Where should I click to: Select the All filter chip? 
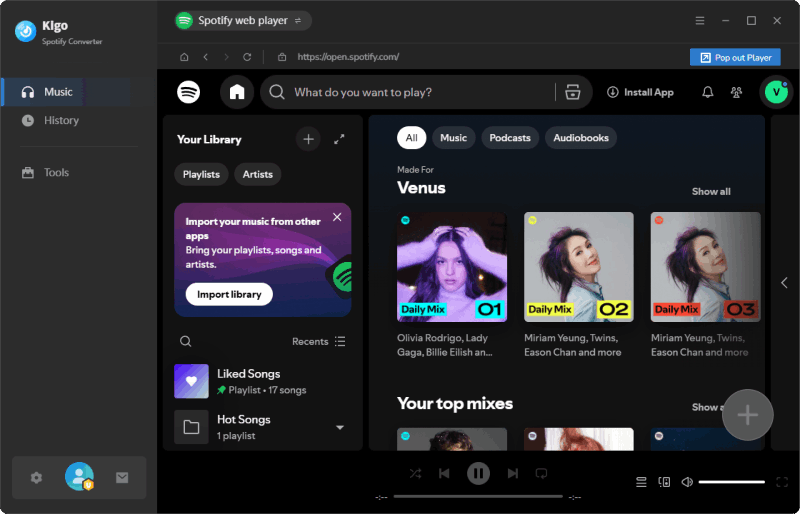pyautogui.click(x=411, y=138)
